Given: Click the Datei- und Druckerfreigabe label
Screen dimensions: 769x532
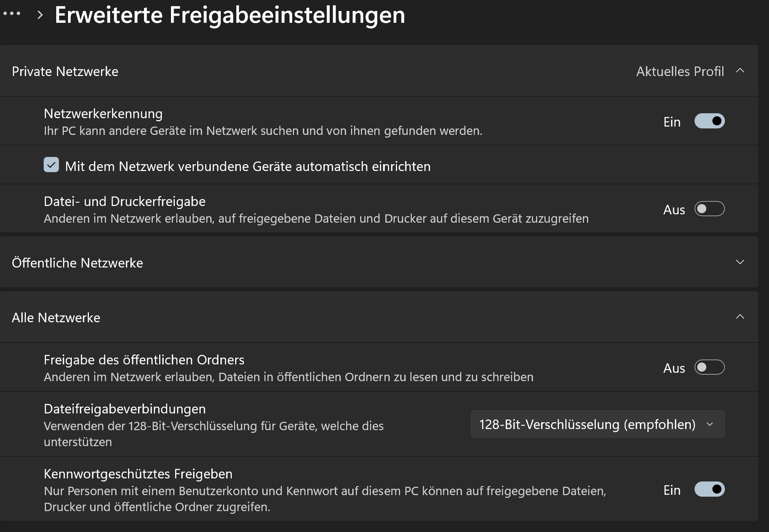Looking at the screenshot, I should coord(125,201).
